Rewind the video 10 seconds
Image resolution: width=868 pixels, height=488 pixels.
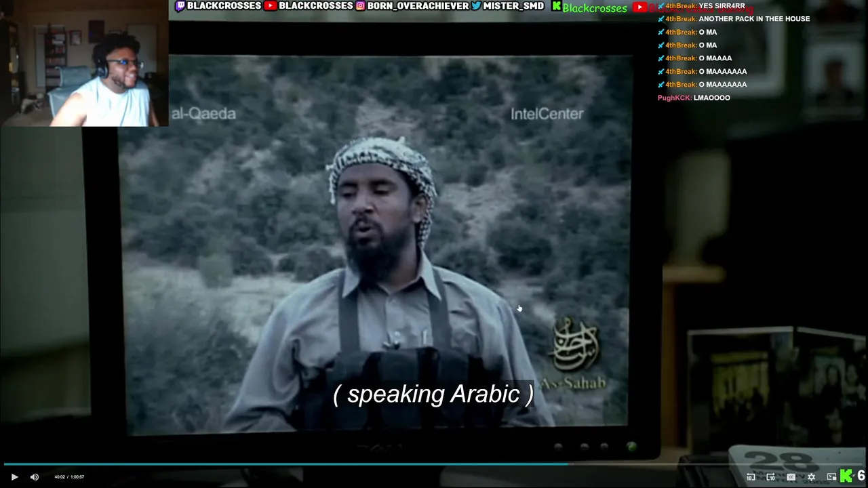[x=751, y=477]
